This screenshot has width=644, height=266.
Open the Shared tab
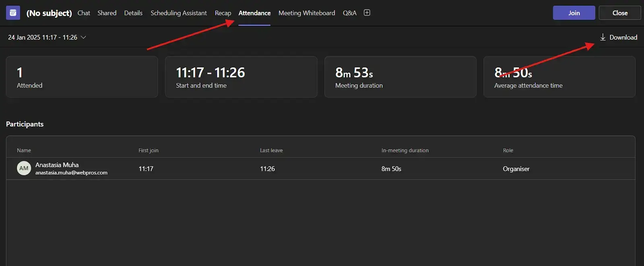(x=107, y=13)
